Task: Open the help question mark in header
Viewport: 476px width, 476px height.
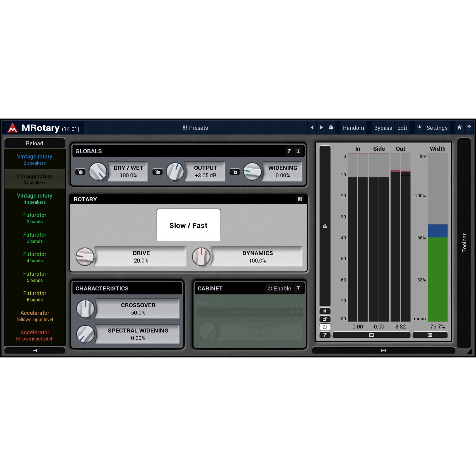Action: [469, 128]
